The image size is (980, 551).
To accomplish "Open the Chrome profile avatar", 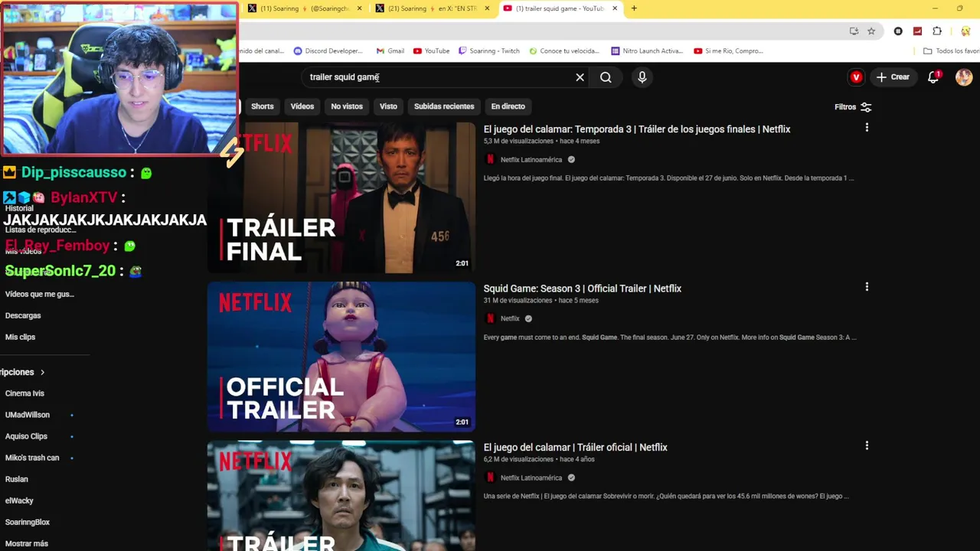I will click(965, 31).
